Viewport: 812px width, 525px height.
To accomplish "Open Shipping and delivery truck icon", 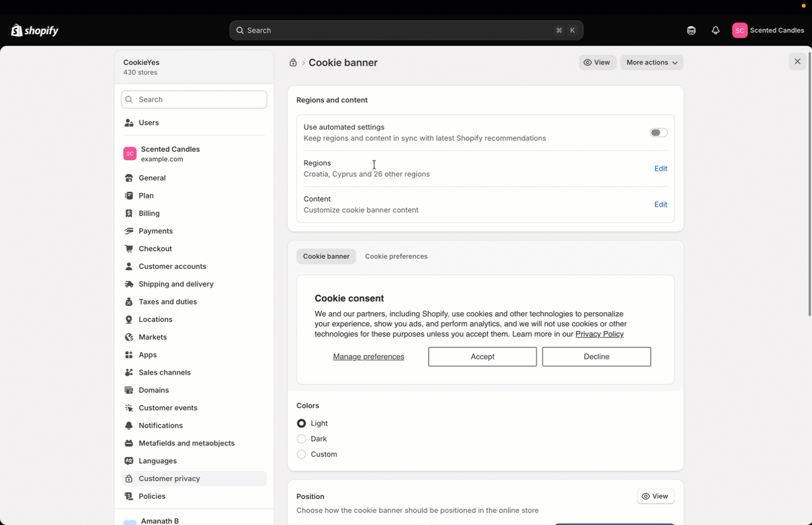I will click(x=129, y=284).
